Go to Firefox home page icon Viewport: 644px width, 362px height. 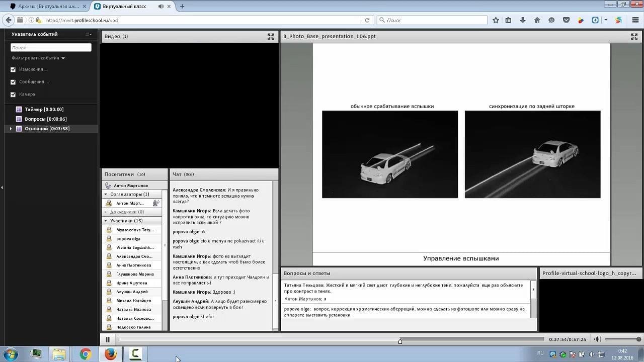(x=537, y=20)
